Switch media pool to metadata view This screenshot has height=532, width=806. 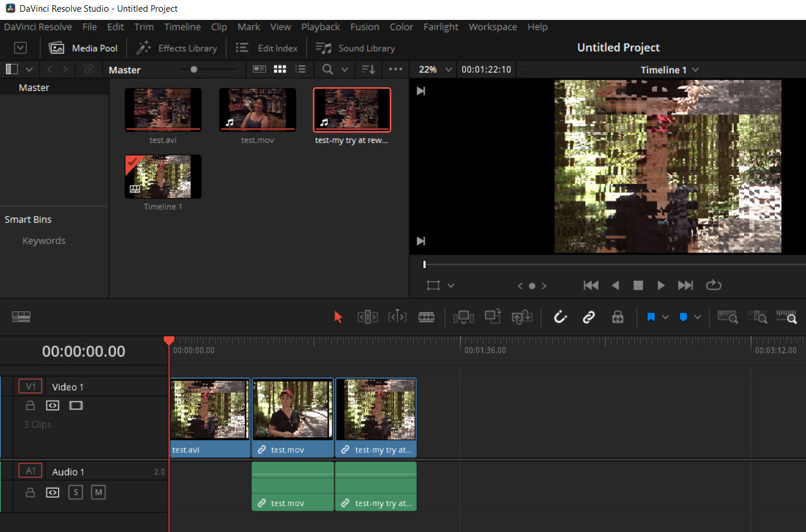click(x=259, y=69)
